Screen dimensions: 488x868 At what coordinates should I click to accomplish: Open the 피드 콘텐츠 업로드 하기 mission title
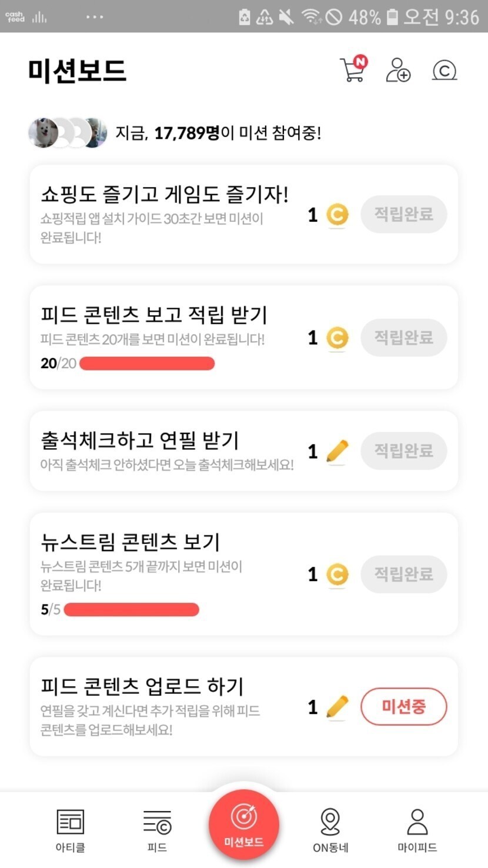[x=142, y=686]
